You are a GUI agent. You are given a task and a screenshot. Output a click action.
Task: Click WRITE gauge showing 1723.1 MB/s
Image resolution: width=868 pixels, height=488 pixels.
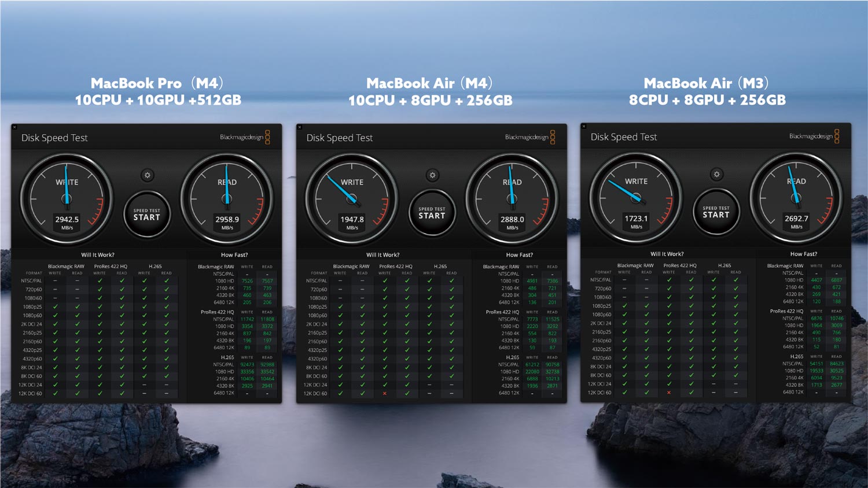[636, 198]
